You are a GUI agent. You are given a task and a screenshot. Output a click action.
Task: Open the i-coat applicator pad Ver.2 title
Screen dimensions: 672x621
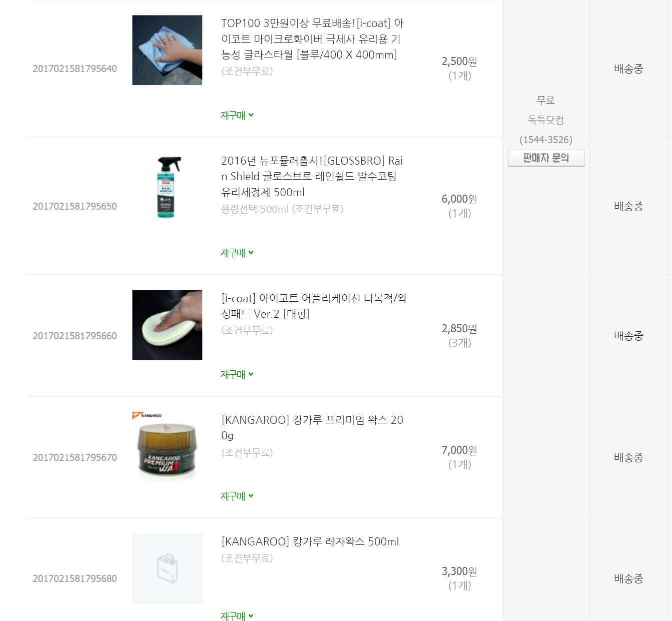point(314,306)
